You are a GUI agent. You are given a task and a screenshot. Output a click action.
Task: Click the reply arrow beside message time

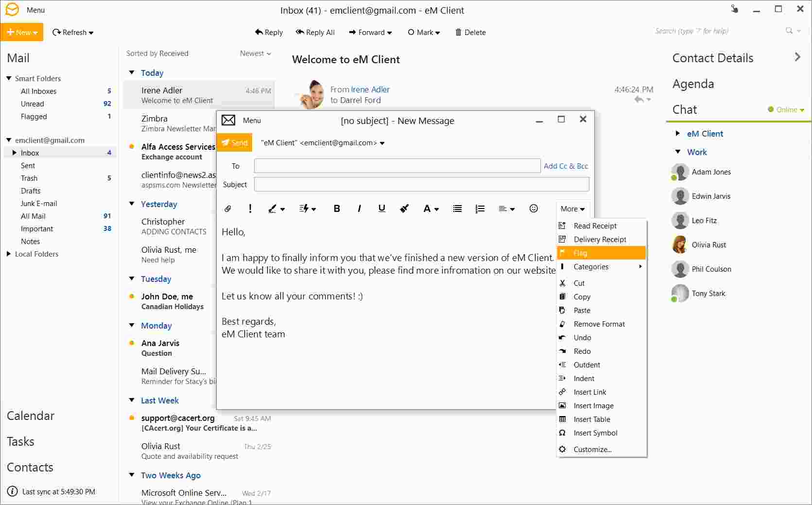click(x=639, y=100)
